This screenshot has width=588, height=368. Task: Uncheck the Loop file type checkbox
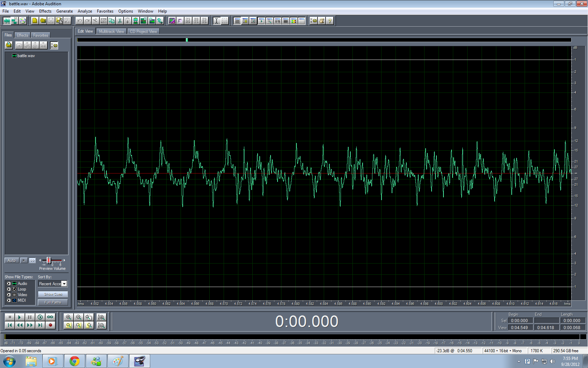point(9,289)
